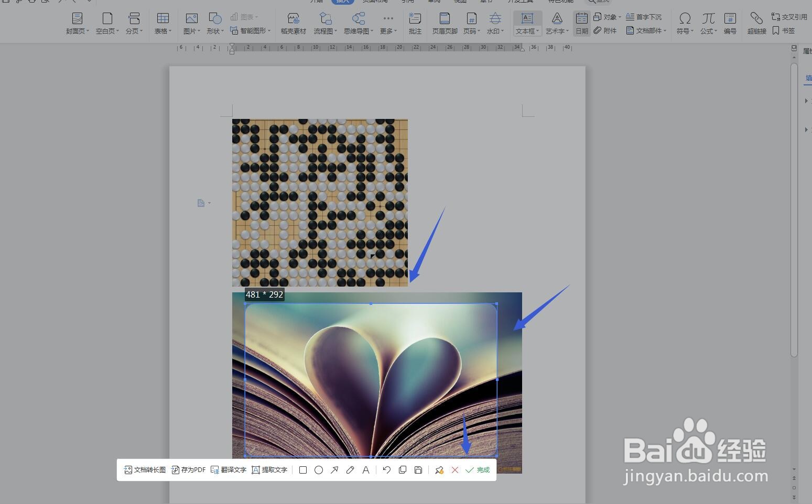Expand the 文本框 dropdown arrow
This screenshot has width=812, height=504.
538,31
